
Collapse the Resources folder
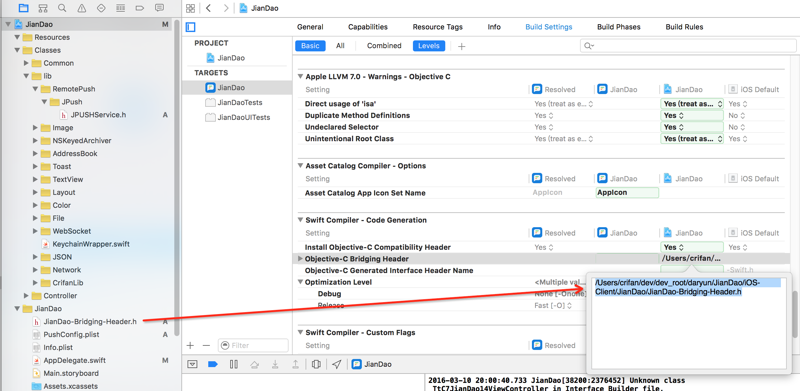pos(17,37)
